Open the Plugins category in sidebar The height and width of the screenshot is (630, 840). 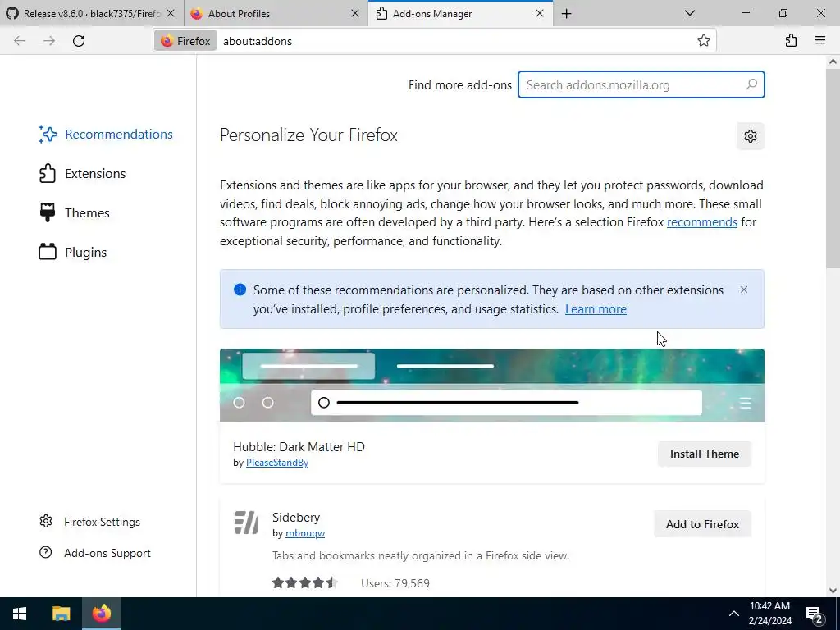(x=73, y=253)
